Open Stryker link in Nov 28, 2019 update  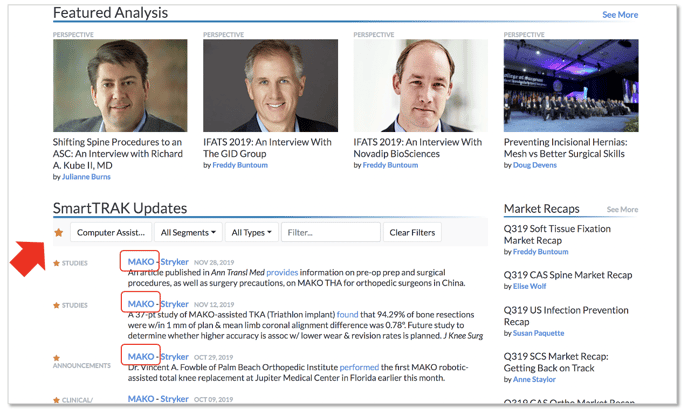coord(174,262)
